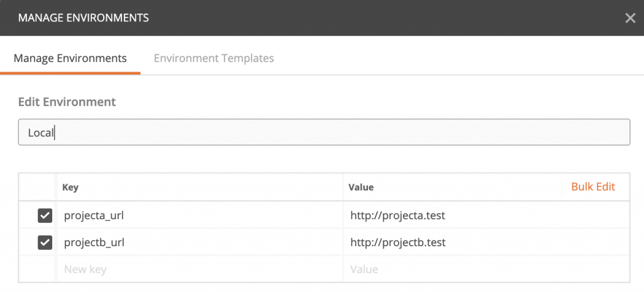Click the Value column header
The height and width of the screenshot is (292, 644).
pyautogui.click(x=362, y=188)
